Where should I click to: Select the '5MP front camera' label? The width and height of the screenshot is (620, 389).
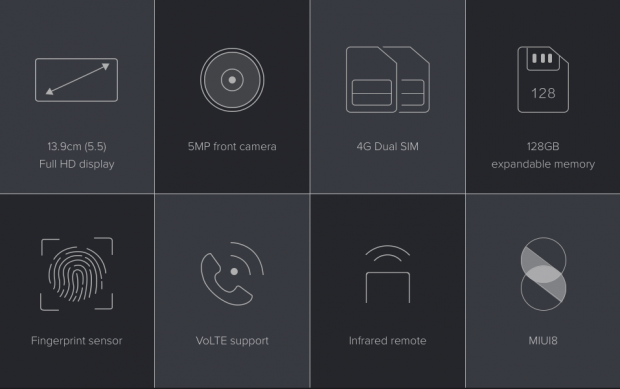pos(232,147)
